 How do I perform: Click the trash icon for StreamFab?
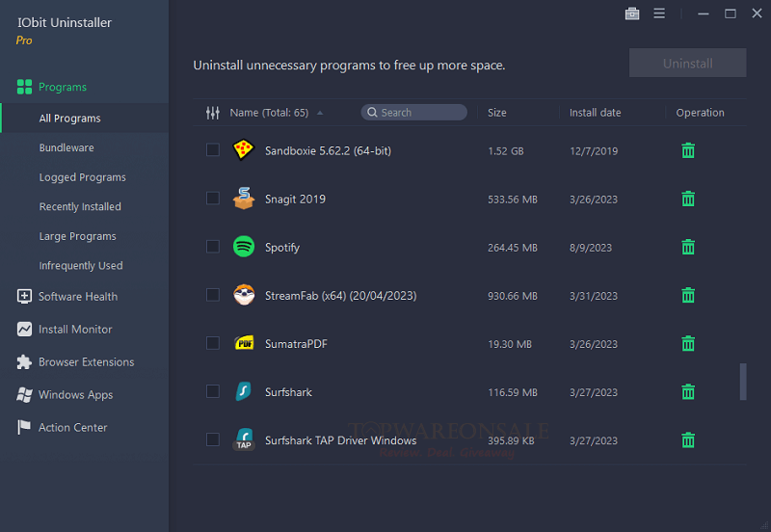(688, 295)
